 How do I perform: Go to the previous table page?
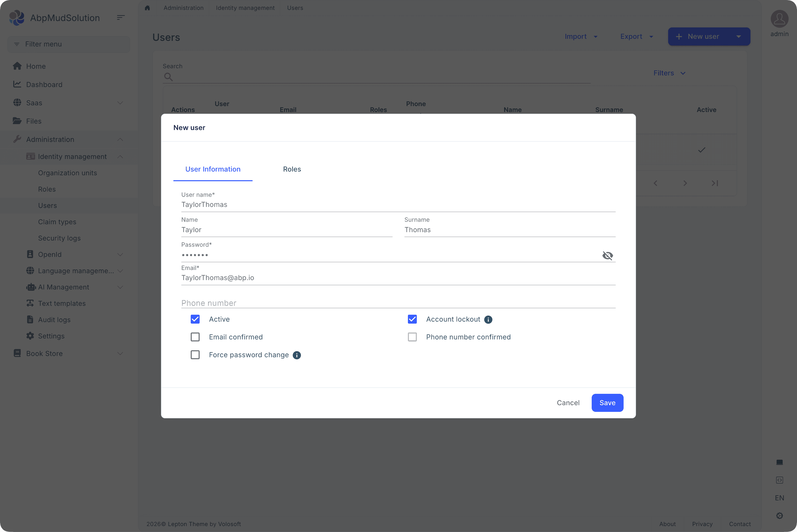[656, 183]
